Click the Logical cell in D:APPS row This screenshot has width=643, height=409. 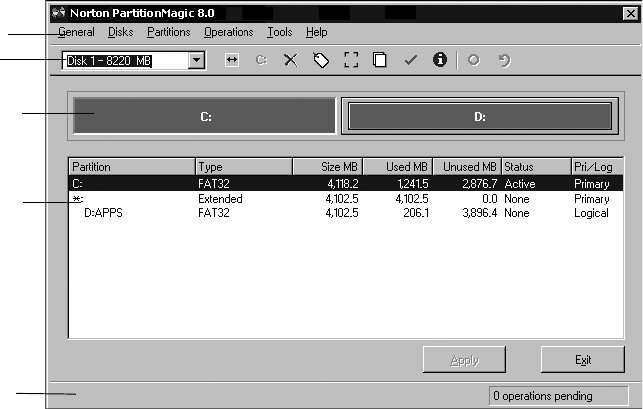pyautogui.click(x=591, y=213)
